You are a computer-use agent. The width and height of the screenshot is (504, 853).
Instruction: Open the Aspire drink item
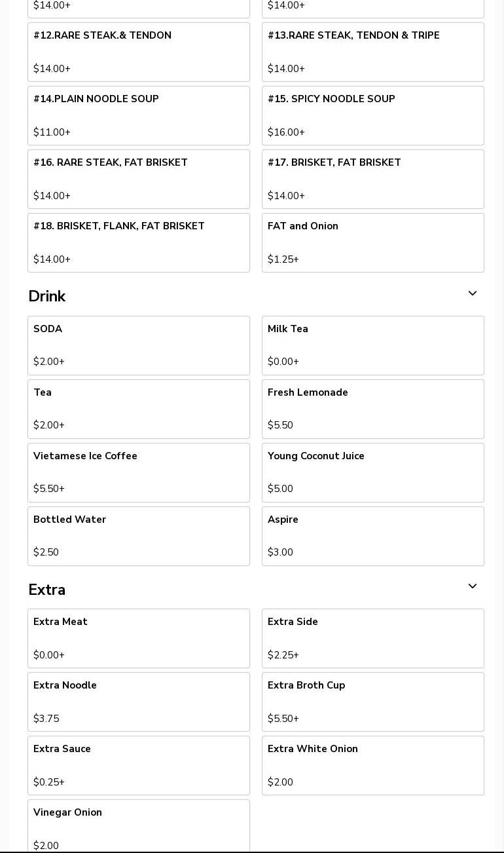click(373, 536)
